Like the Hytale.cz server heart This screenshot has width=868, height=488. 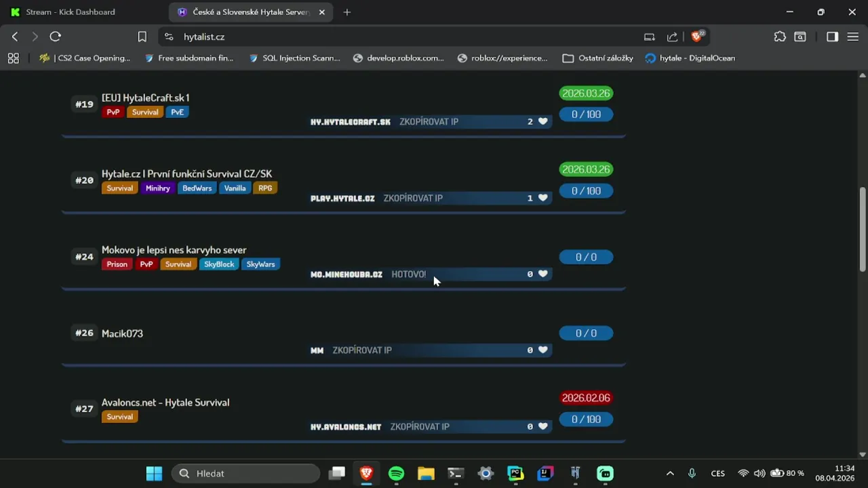tap(542, 198)
